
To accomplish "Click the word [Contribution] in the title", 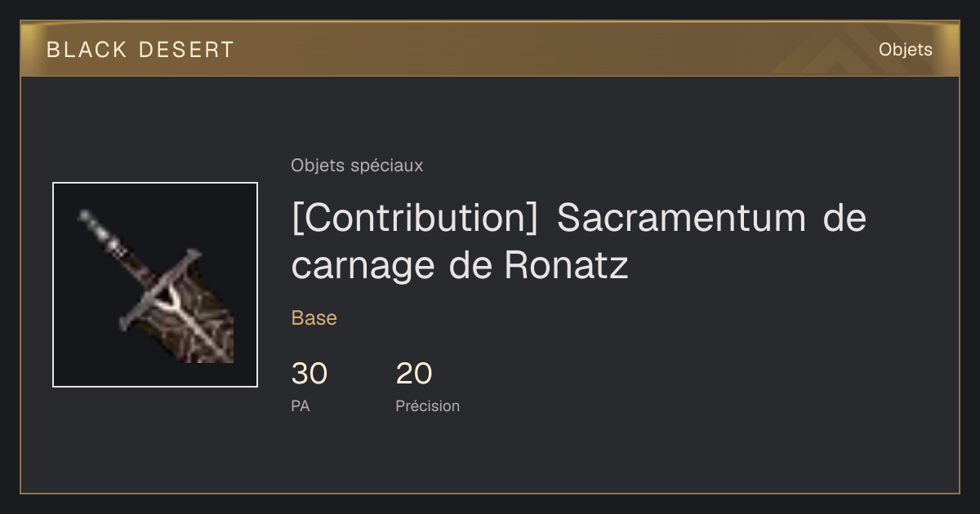I will coord(415,218).
